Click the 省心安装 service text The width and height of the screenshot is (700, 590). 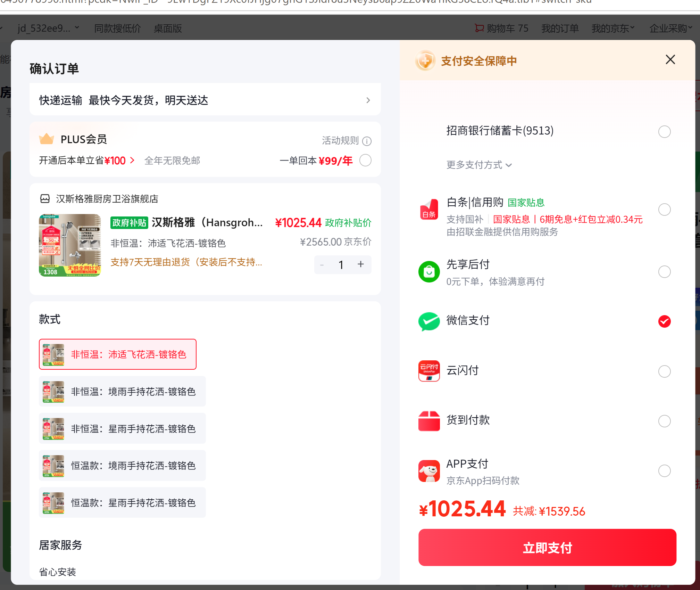tap(57, 572)
